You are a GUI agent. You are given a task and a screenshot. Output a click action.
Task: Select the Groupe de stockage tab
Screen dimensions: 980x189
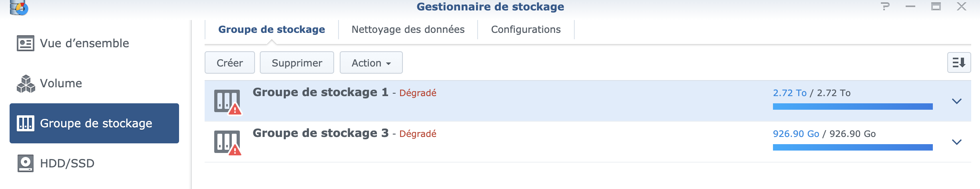[x=271, y=30]
